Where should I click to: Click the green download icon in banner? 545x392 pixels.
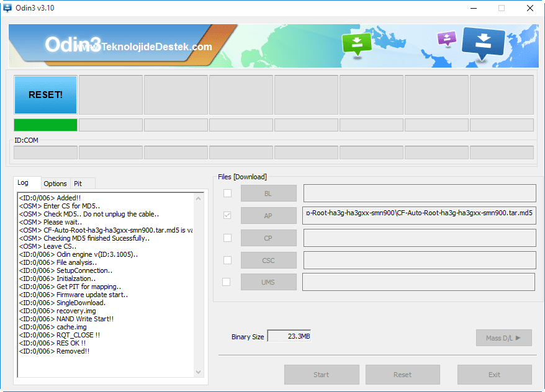[357, 44]
